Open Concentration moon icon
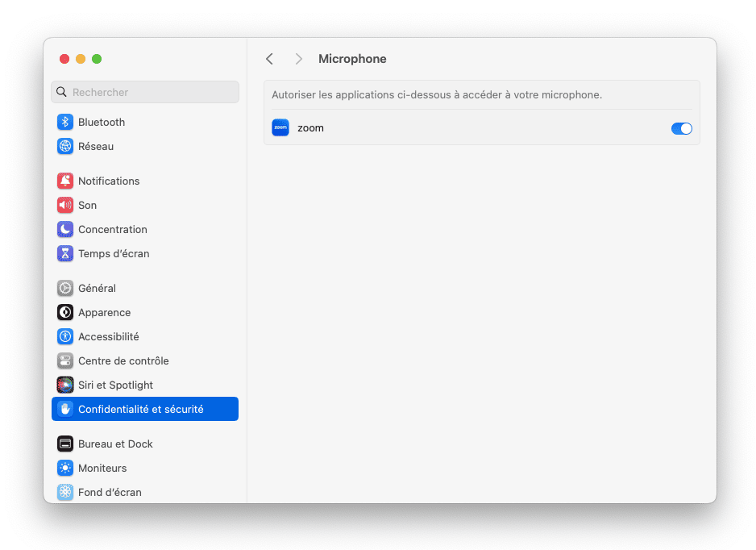This screenshot has width=756, height=550. coord(65,229)
